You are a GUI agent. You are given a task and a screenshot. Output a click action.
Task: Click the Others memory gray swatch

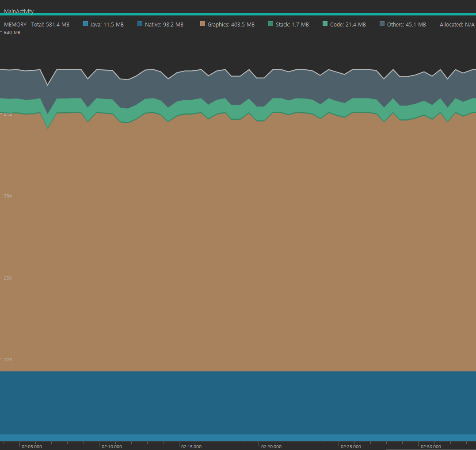pyautogui.click(x=382, y=24)
